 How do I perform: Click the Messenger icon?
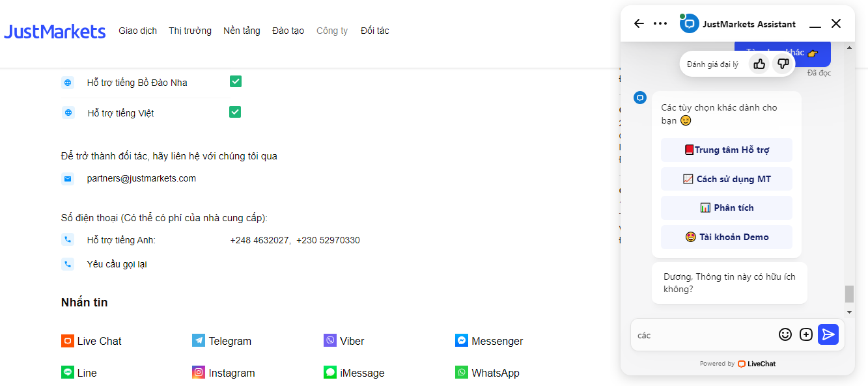point(462,340)
